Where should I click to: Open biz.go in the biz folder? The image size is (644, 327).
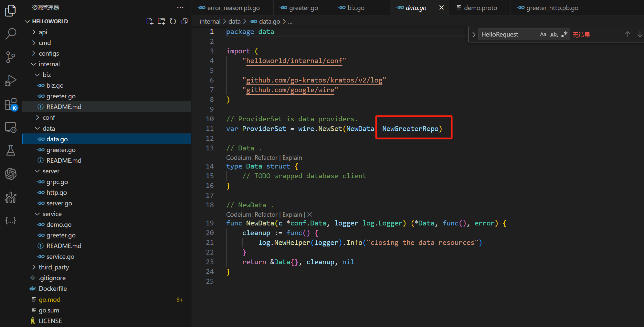pyautogui.click(x=107, y=85)
